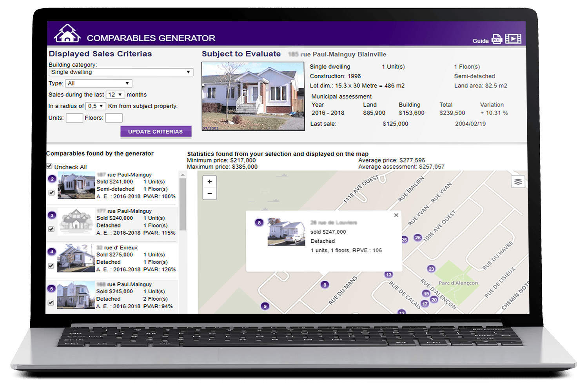
Task: Close the sold $247,000 map popup
Action: [396, 215]
